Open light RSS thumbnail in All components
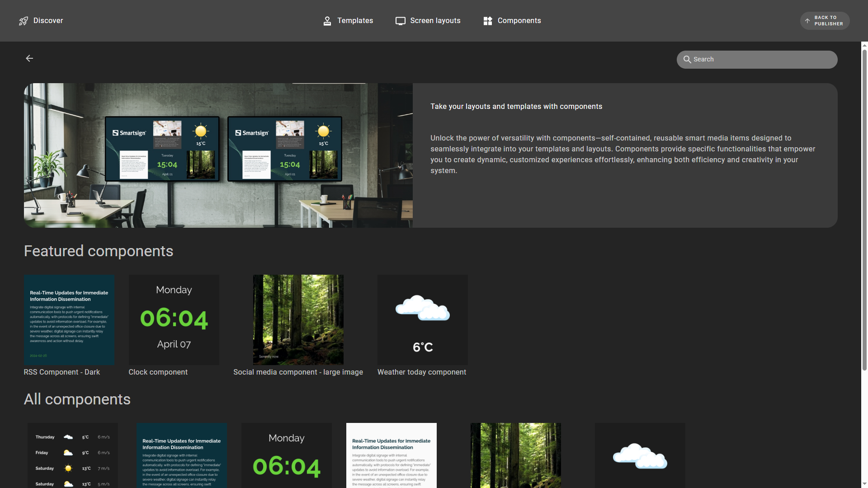Viewport: 868px width, 488px height. click(x=392, y=455)
